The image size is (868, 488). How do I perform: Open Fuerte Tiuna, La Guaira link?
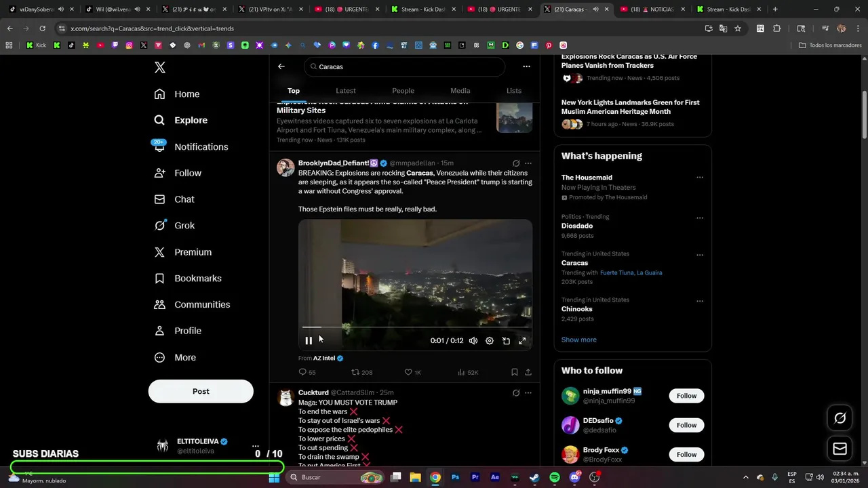coord(631,272)
